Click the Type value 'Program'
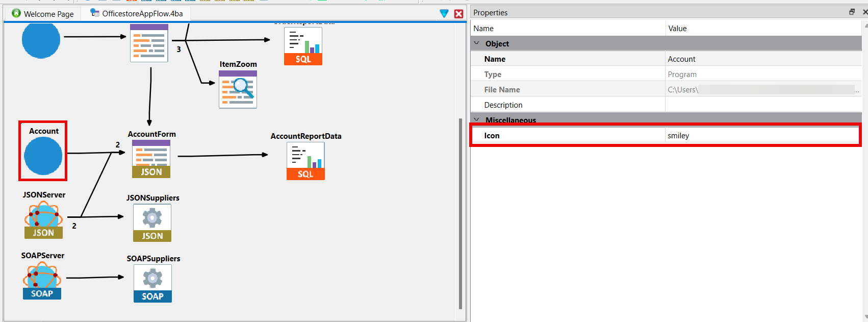The height and width of the screenshot is (322, 868). pos(682,75)
